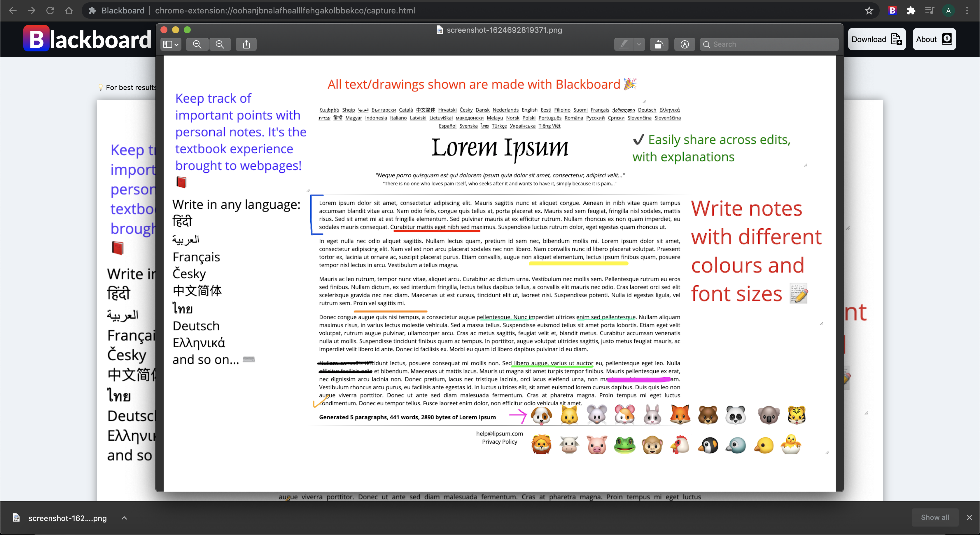Click Show all downloads button

point(935,517)
